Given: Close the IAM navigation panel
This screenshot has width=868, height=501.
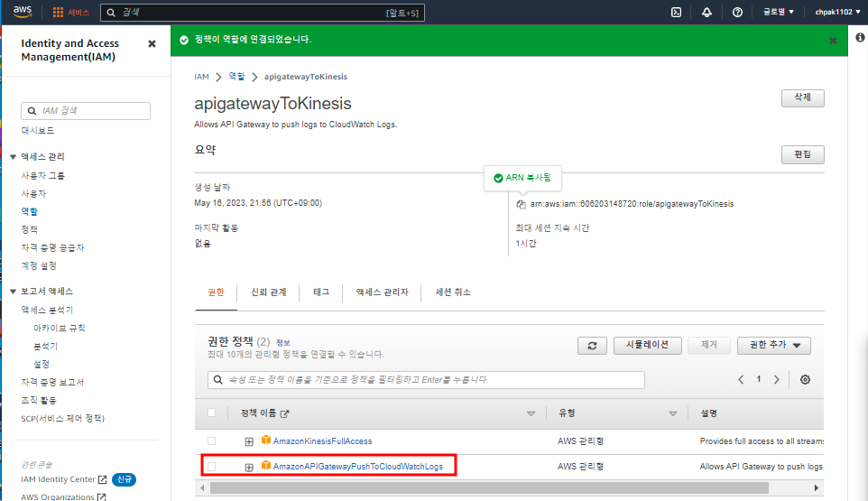Looking at the screenshot, I should (x=152, y=43).
